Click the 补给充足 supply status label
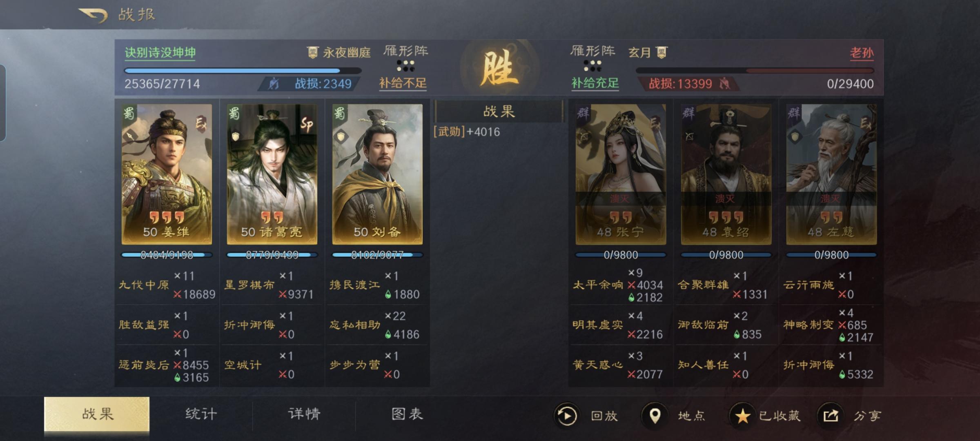Image resolution: width=980 pixels, height=441 pixels. tap(595, 83)
